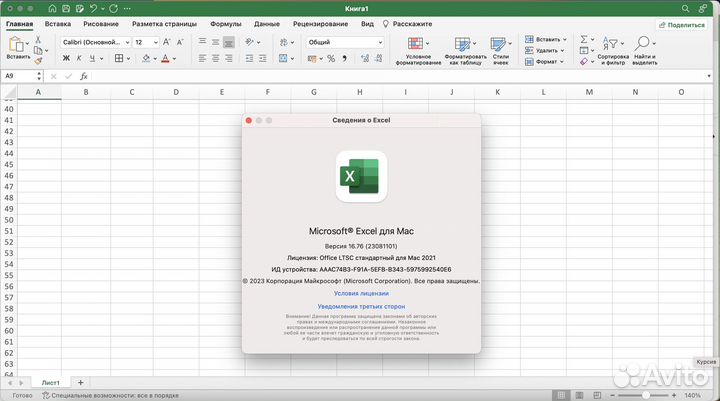Switch to the Разметка страницы tab
The width and height of the screenshot is (720, 401).
[164, 24]
